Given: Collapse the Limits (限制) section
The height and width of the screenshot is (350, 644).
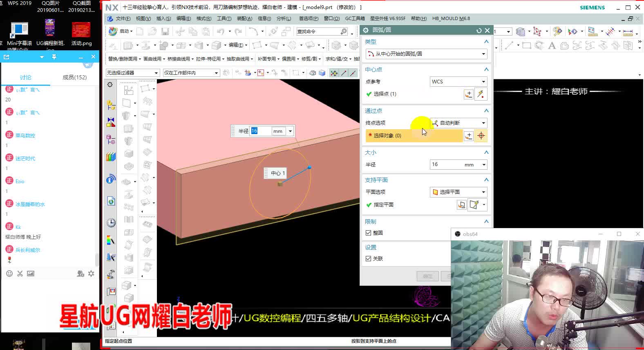Looking at the screenshot, I should click(486, 222).
